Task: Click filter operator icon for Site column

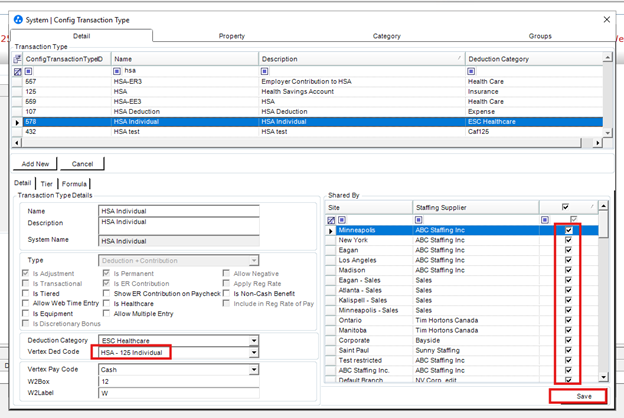Action: click(342, 220)
